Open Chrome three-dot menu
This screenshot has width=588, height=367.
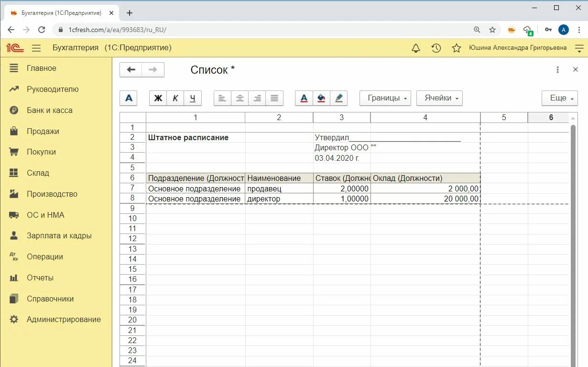click(x=579, y=30)
